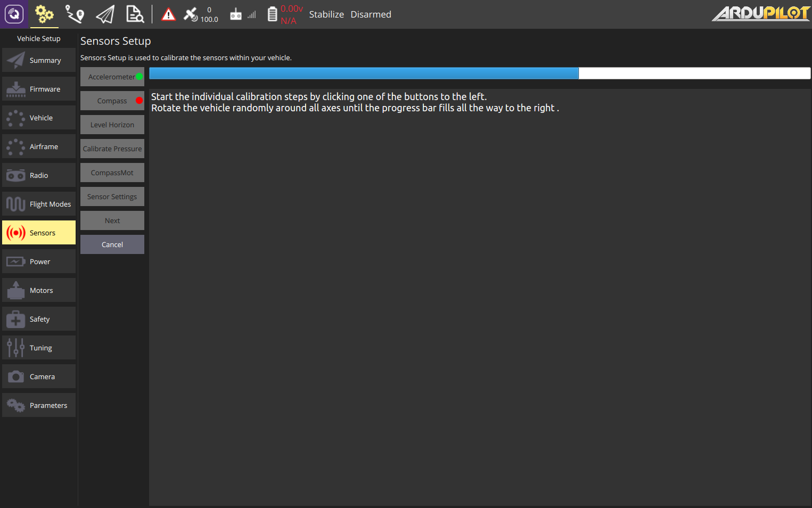Open the Stabilize flight mode selector

(326, 14)
